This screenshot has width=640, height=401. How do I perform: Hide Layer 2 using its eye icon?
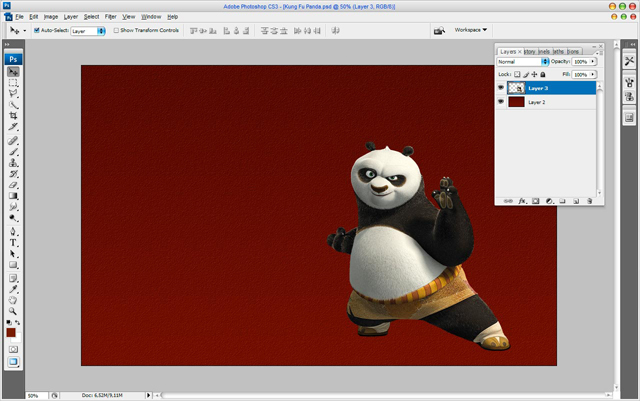pos(501,102)
